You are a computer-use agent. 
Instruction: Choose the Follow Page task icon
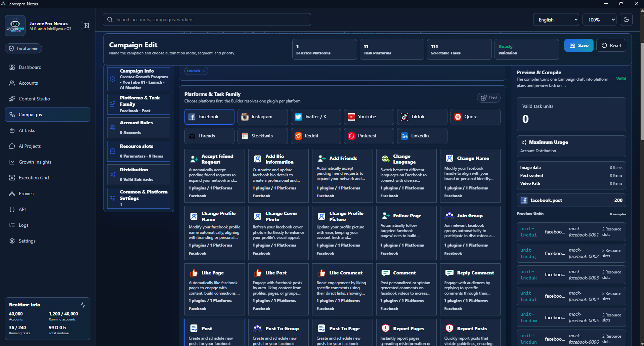point(385,216)
